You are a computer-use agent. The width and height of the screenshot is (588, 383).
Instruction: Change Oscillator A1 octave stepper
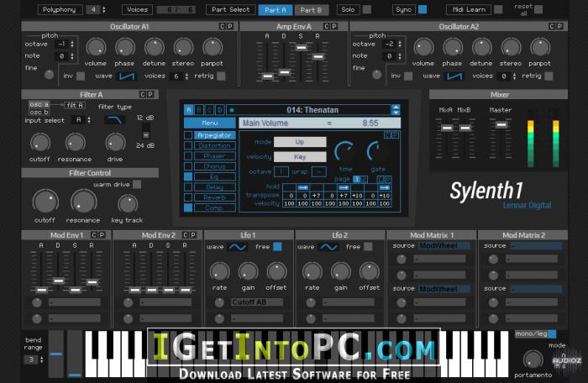72,44
